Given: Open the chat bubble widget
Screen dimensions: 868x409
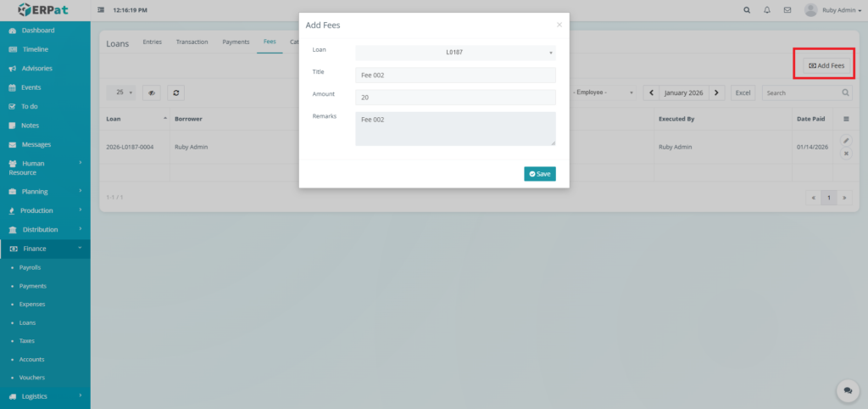Looking at the screenshot, I should click(x=848, y=390).
